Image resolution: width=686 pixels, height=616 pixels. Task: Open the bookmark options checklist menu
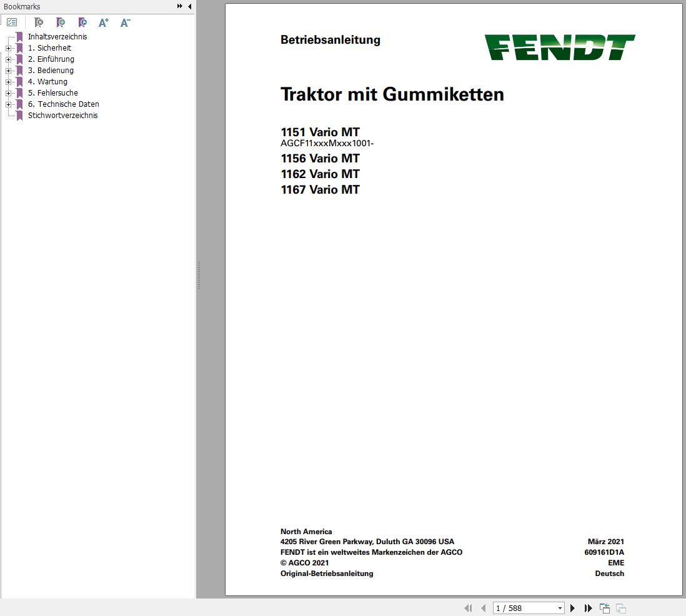(12, 22)
